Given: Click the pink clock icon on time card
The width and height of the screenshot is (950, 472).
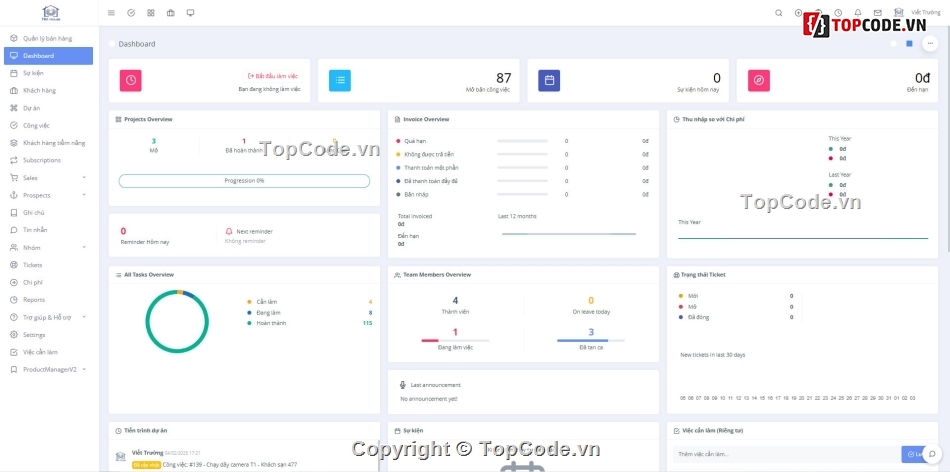Looking at the screenshot, I should pos(130,81).
